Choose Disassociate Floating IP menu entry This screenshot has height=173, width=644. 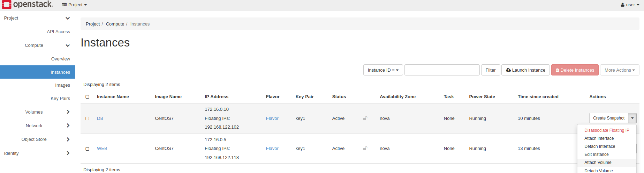tap(607, 130)
